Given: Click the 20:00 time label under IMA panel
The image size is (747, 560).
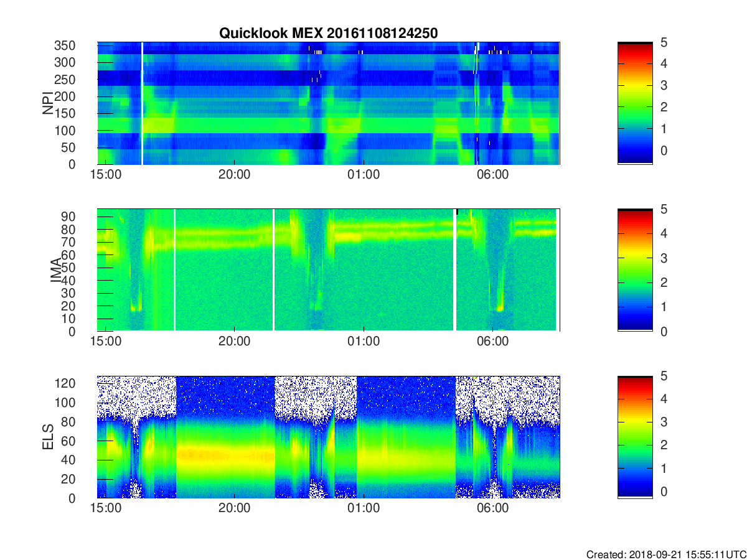Looking at the screenshot, I should (235, 342).
